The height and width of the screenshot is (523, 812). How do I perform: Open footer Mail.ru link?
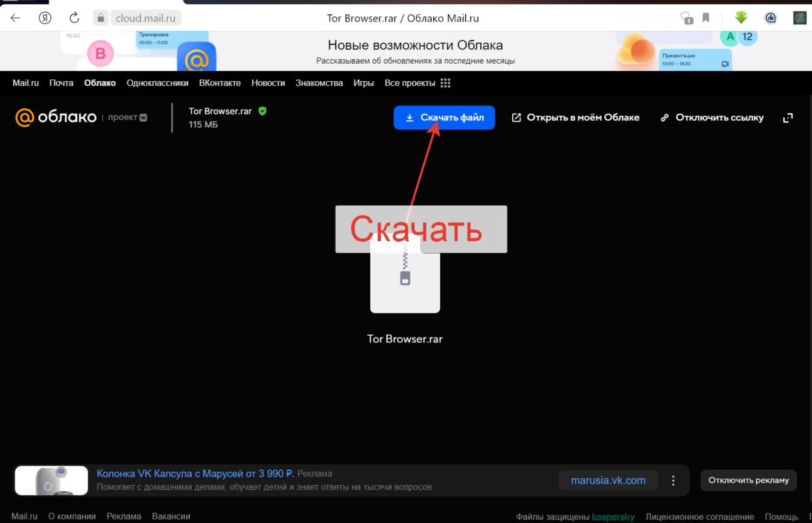24,516
